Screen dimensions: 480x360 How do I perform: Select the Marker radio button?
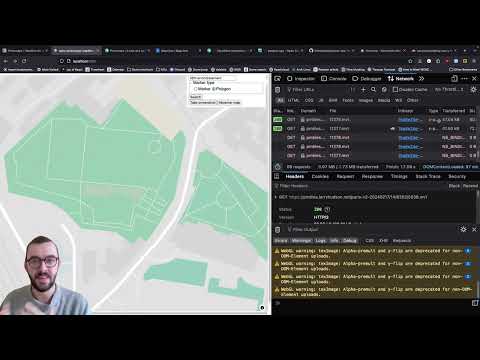[196, 89]
